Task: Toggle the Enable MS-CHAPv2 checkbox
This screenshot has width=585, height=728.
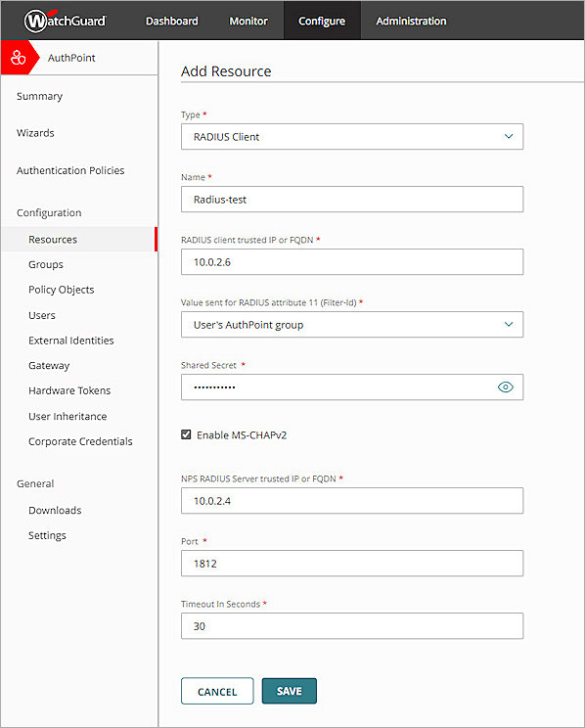Action: tap(186, 434)
